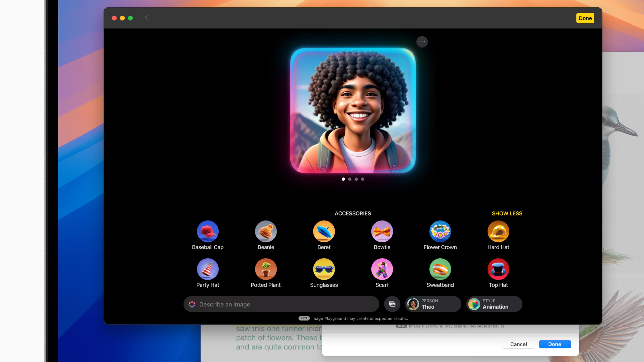
Task: Go back using the chevron arrow
Action: point(147,18)
